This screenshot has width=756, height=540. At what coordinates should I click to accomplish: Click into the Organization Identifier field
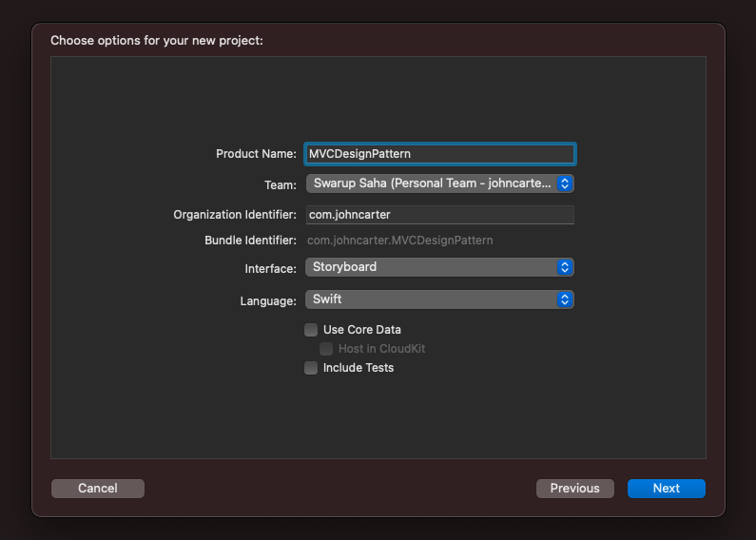(x=439, y=215)
